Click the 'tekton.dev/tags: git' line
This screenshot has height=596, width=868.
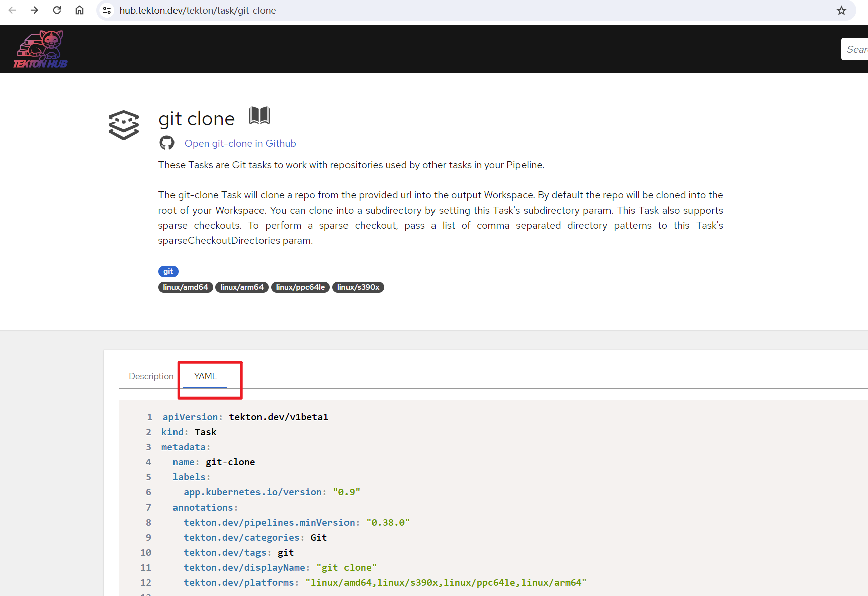pos(238,552)
